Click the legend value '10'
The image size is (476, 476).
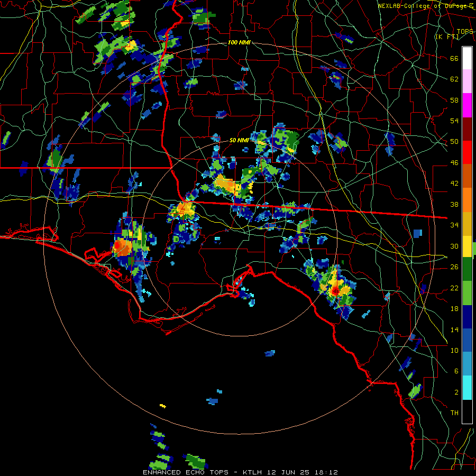click(454, 350)
